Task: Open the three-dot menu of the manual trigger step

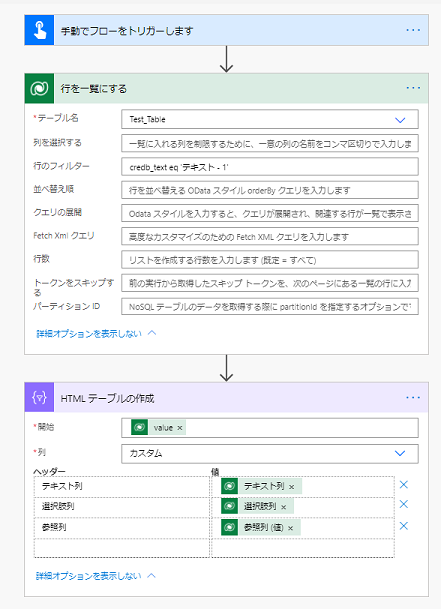Action: (x=413, y=30)
